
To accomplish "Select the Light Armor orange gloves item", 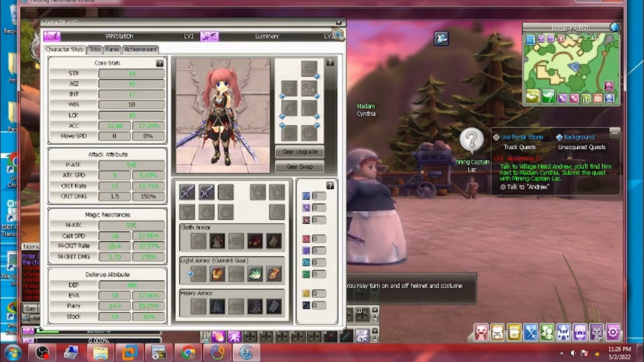I will [x=274, y=274].
